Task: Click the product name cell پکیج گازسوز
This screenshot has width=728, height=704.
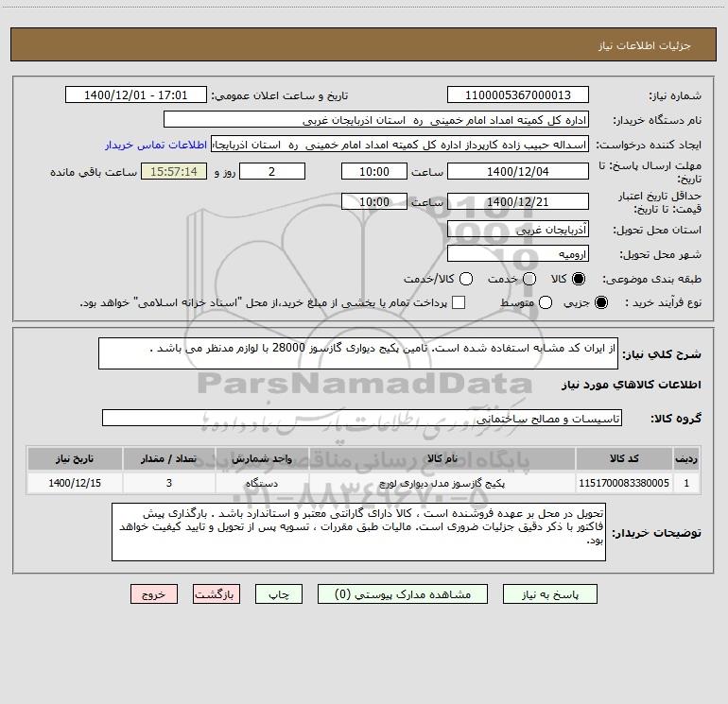Action: pyautogui.click(x=442, y=483)
